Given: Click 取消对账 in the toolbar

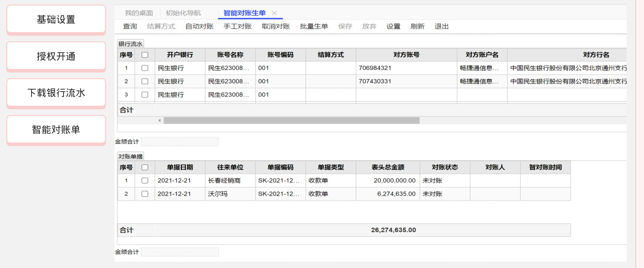Looking at the screenshot, I should coord(276,26).
